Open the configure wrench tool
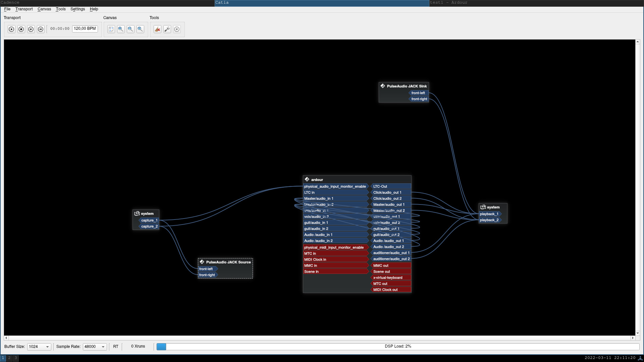644x362 pixels. (x=167, y=29)
